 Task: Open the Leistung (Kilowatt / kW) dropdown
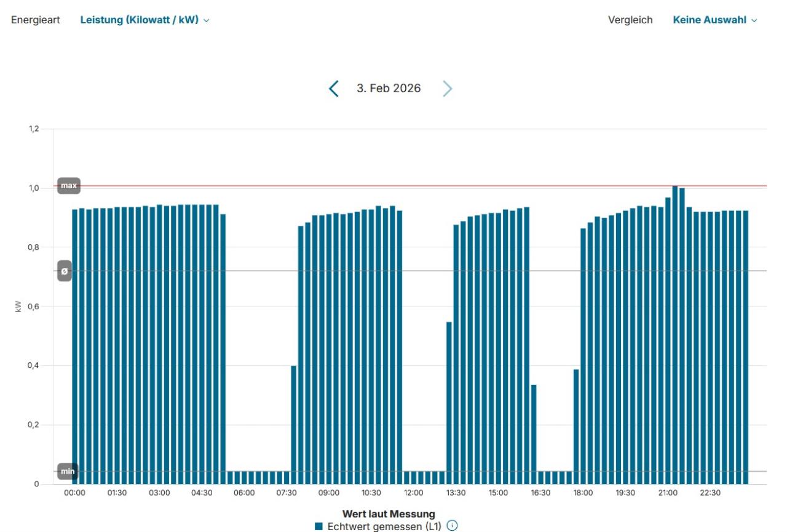tap(144, 20)
